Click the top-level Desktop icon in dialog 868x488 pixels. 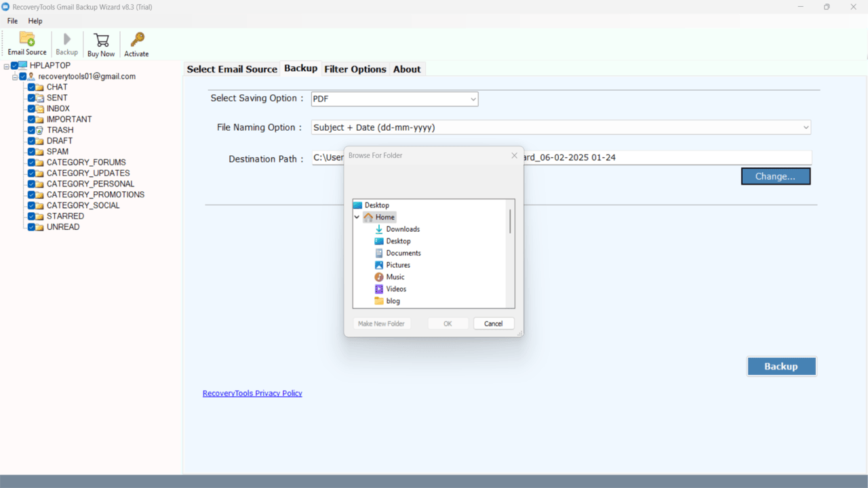358,205
